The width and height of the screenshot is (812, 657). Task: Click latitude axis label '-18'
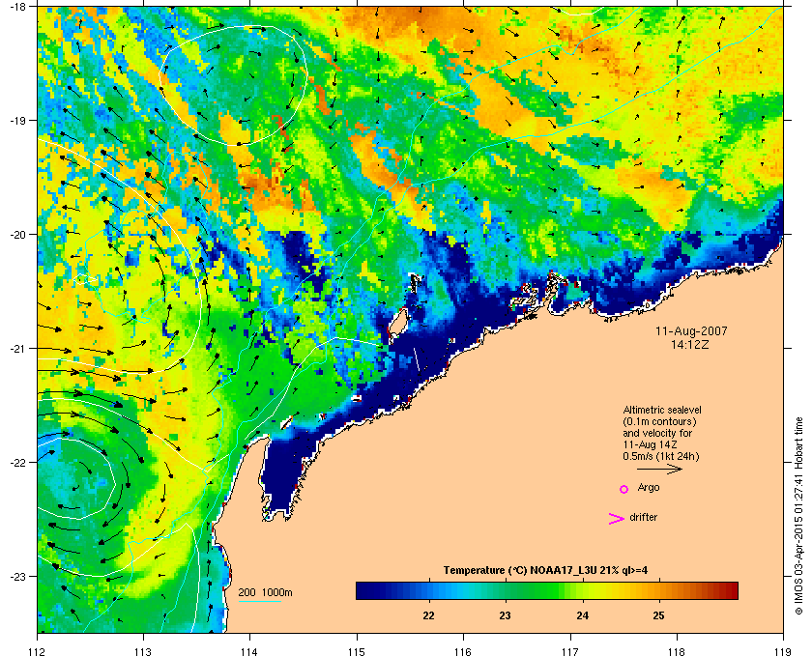[x=18, y=7]
